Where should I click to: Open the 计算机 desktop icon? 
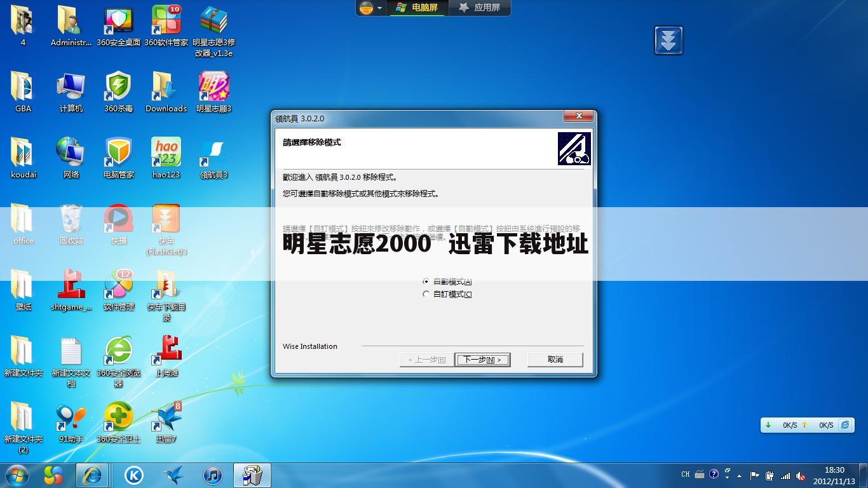point(71,91)
